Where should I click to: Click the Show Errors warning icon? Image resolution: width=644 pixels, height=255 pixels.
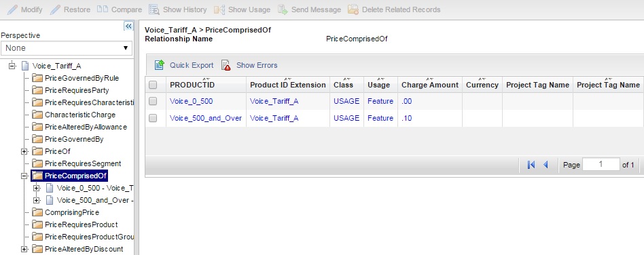point(226,65)
